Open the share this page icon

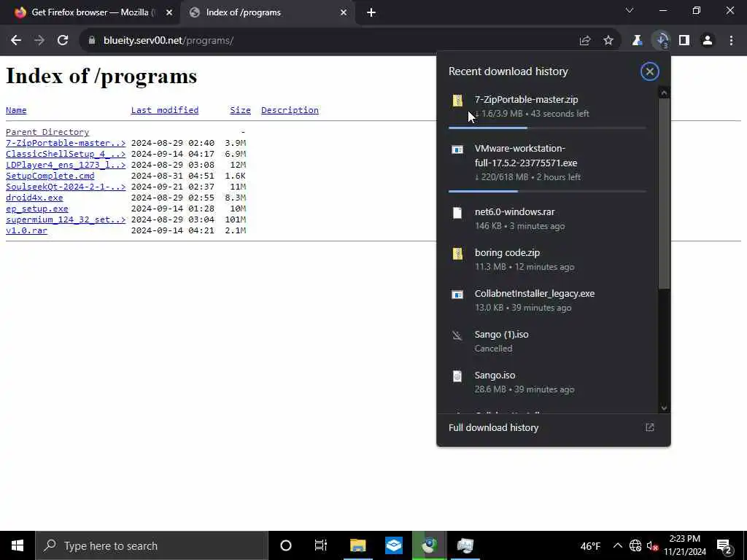coord(585,41)
